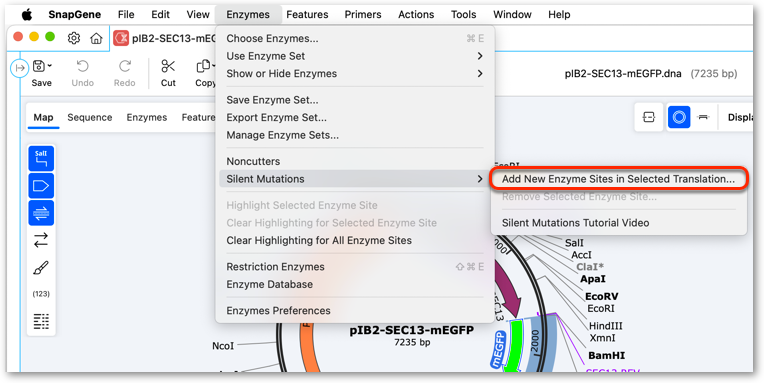Image resolution: width=764 pixels, height=383 pixels.
Task: Switch to the Sequence tab
Action: (x=90, y=117)
